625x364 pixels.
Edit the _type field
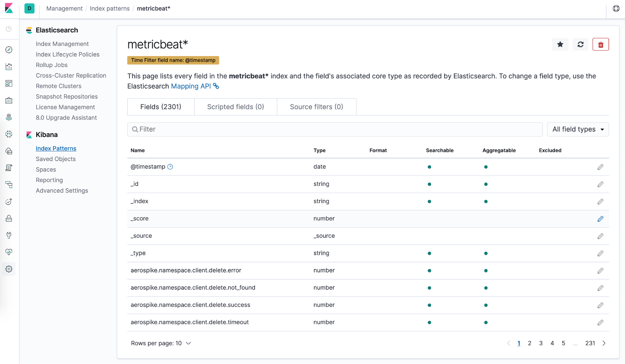click(x=601, y=253)
